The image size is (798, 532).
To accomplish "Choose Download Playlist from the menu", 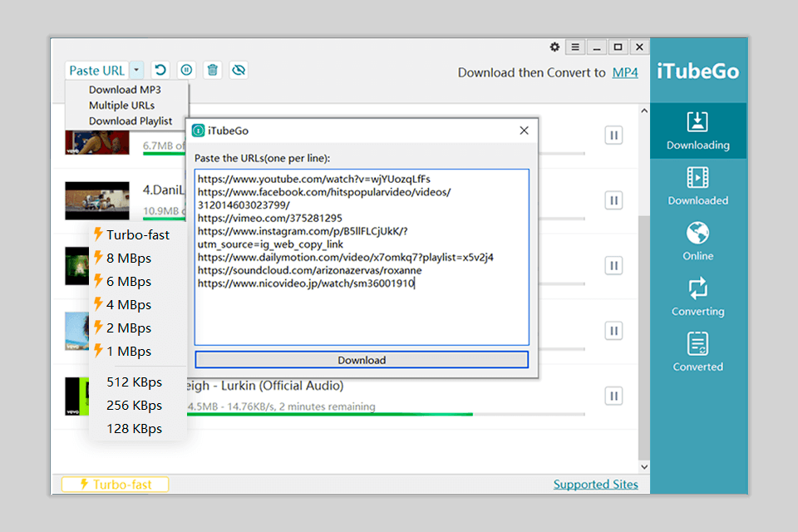I will click(131, 121).
